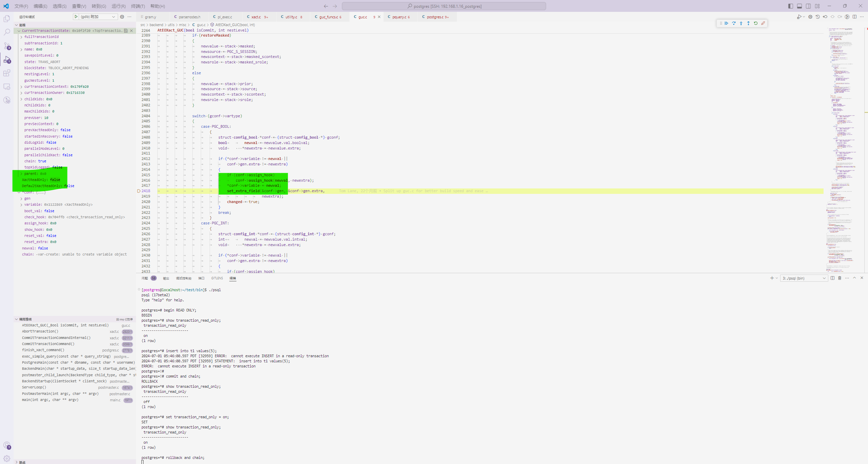Select CommitTransactionCommand() stack frame
The image size is (868, 464).
75,344
